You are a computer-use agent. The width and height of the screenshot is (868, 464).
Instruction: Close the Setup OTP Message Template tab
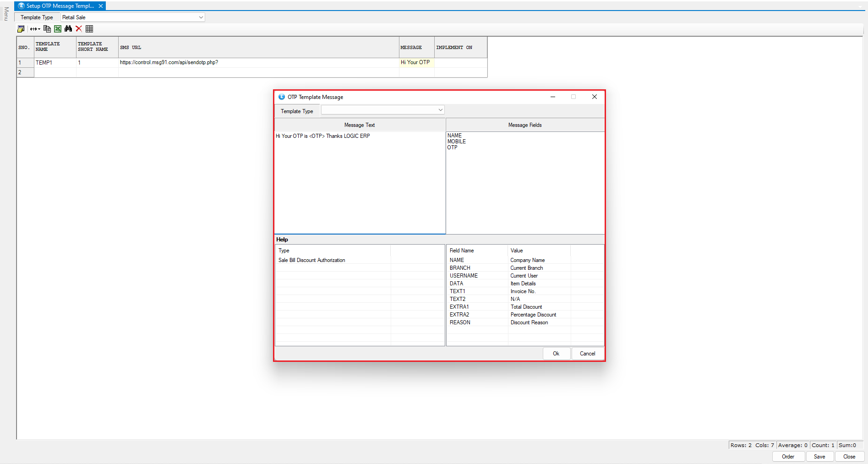pyautogui.click(x=101, y=6)
